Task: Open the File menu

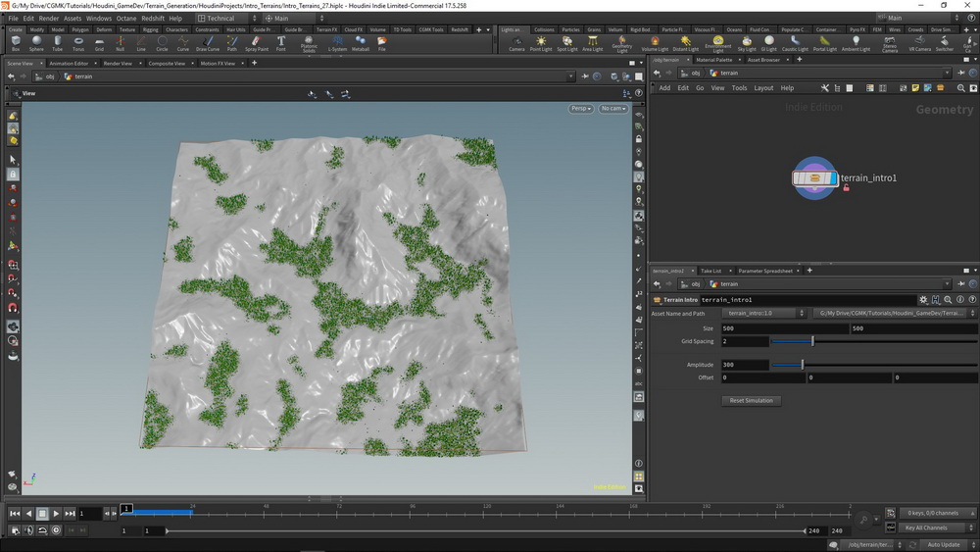Action: point(13,18)
